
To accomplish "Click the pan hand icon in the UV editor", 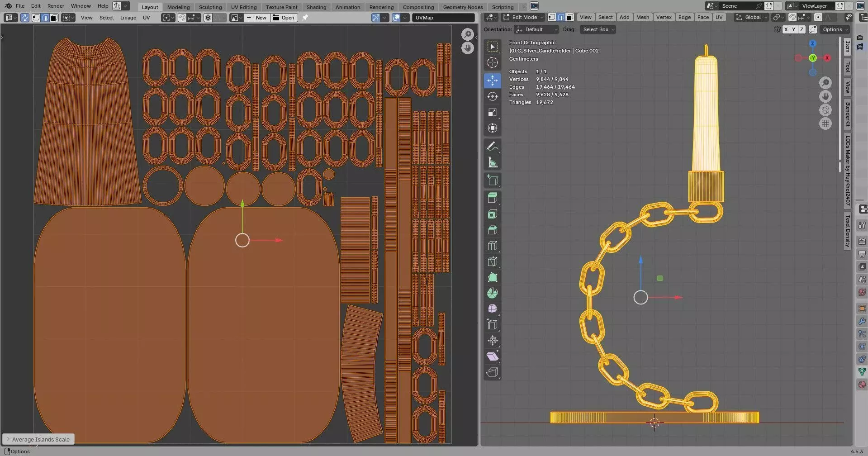I will pos(467,48).
